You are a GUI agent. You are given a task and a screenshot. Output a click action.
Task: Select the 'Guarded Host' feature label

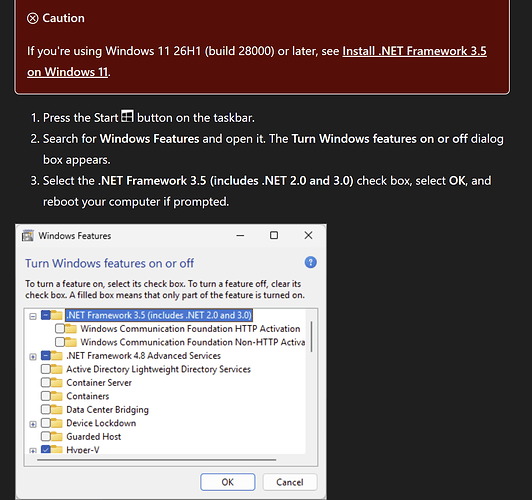click(x=93, y=437)
